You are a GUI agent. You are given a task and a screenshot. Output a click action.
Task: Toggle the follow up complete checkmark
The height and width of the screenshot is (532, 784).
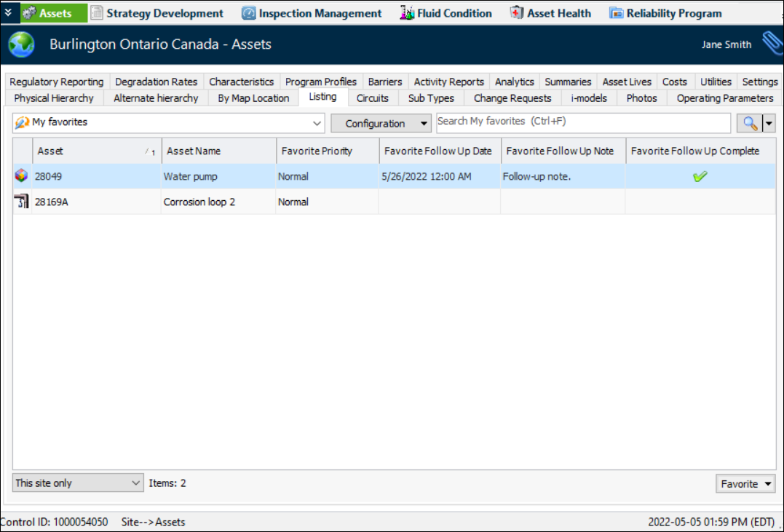pyautogui.click(x=700, y=176)
